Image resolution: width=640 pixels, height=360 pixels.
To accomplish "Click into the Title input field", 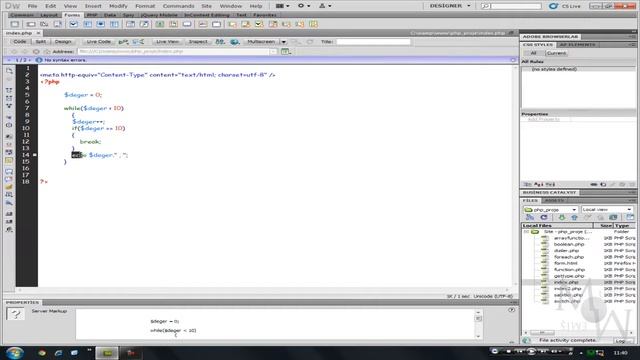I will click(x=373, y=42).
